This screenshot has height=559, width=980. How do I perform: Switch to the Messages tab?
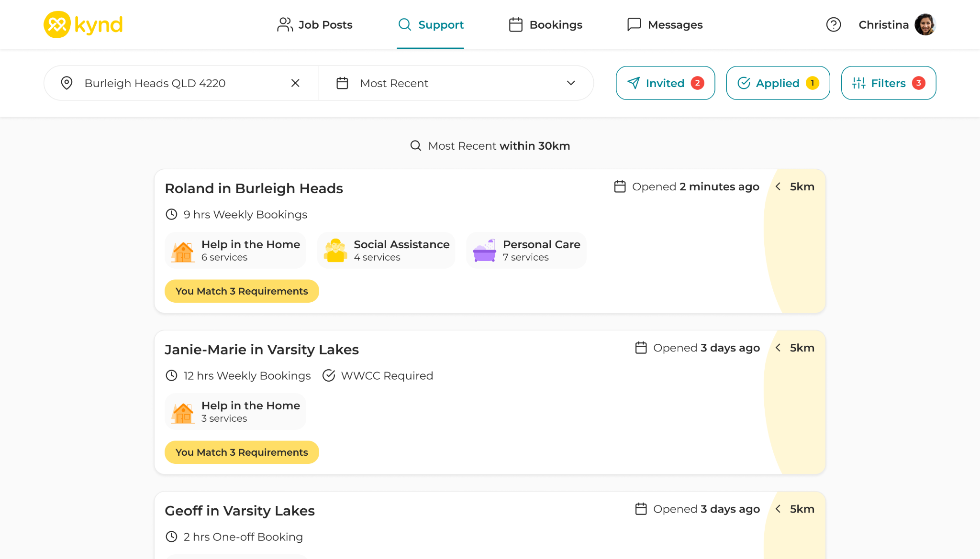tap(665, 25)
